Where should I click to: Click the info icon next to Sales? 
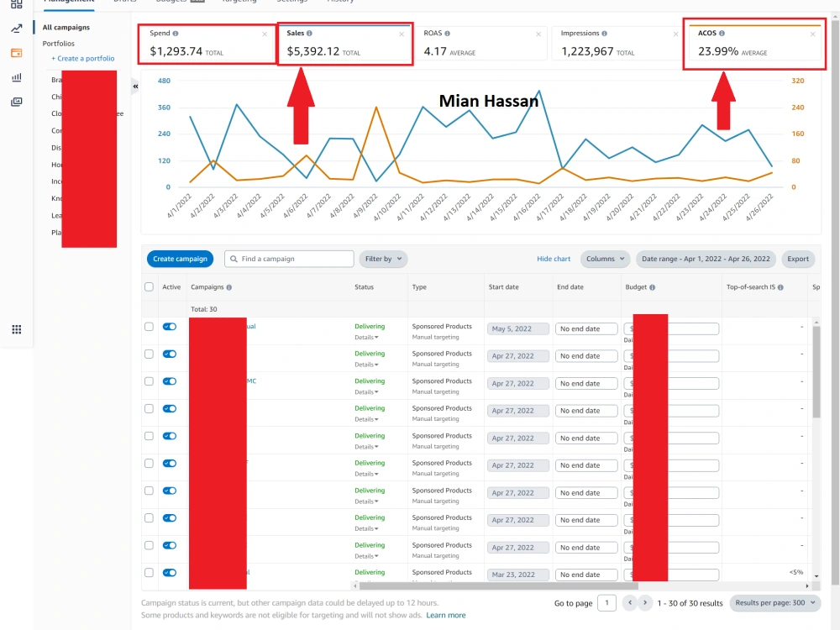tap(309, 34)
